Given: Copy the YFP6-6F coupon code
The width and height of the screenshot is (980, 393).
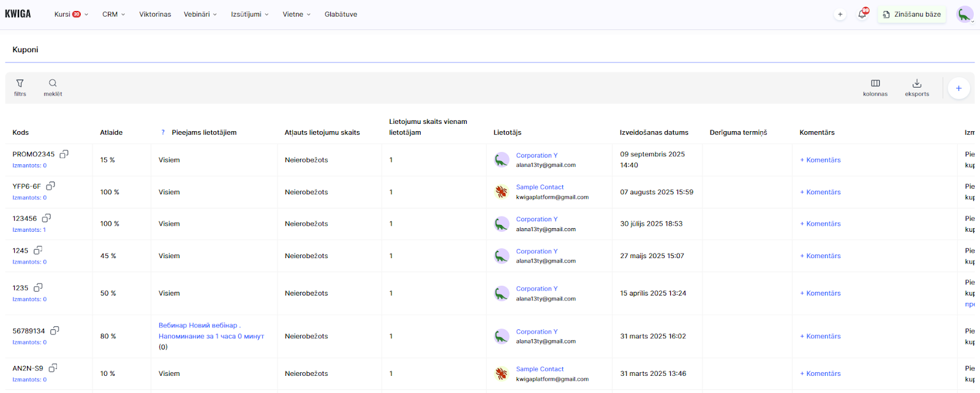Looking at the screenshot, I should tap(51, 186).
